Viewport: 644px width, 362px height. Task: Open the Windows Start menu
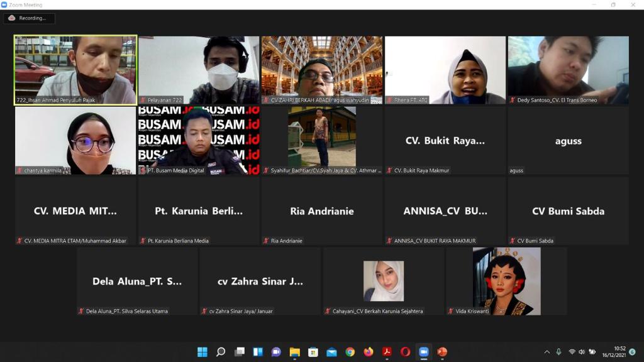[x=203, y=352]
